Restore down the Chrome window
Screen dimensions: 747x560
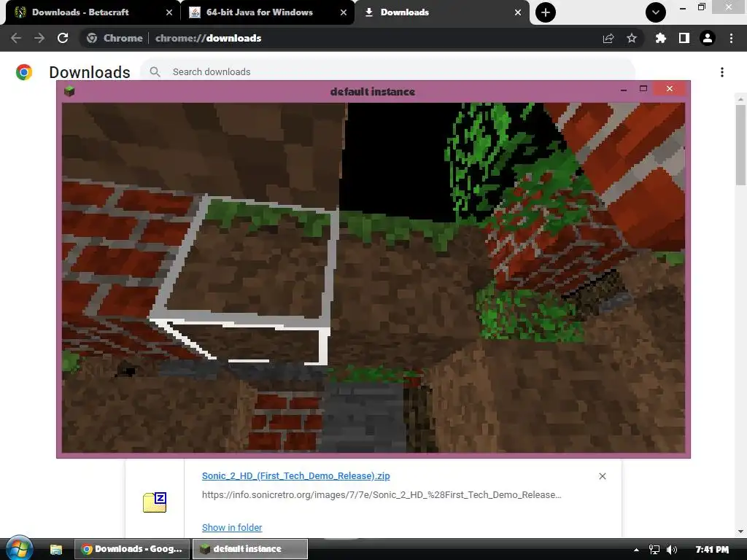tap(702, 7)
